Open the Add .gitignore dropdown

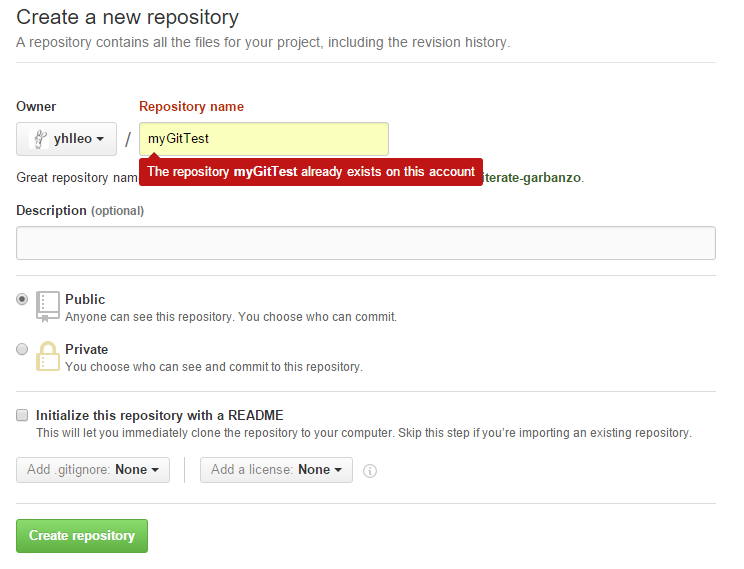point(93,470)
